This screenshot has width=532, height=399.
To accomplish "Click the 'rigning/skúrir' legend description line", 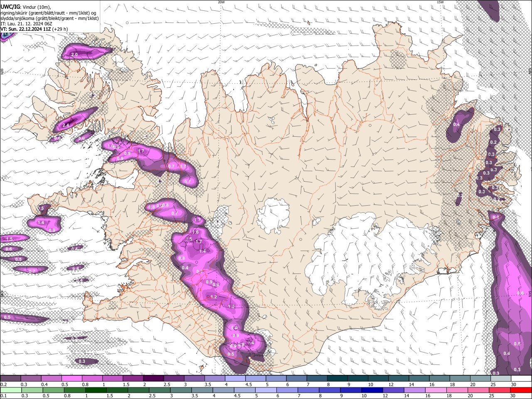I will [48, 13].
